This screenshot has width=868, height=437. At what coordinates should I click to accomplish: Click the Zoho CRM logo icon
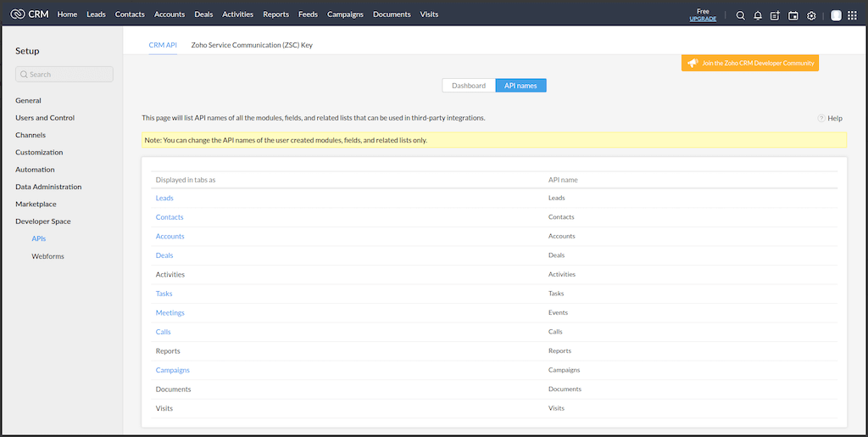(17, 14)
